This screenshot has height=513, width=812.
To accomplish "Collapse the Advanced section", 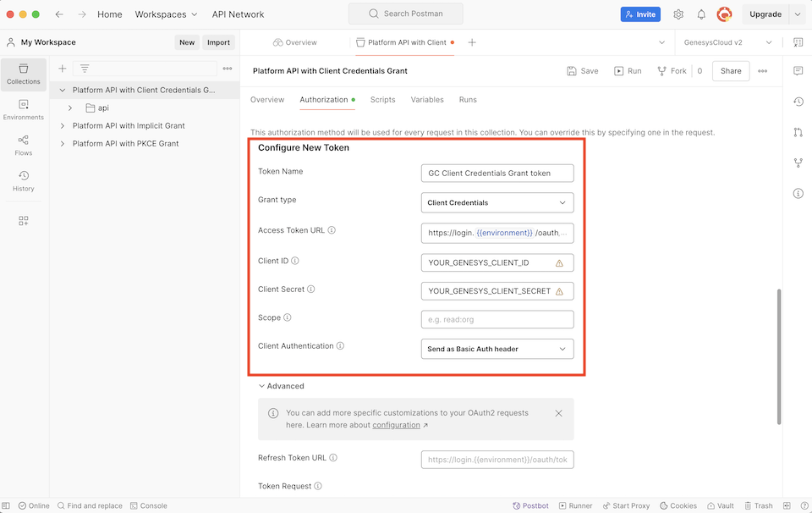I will tap(280, 385).
